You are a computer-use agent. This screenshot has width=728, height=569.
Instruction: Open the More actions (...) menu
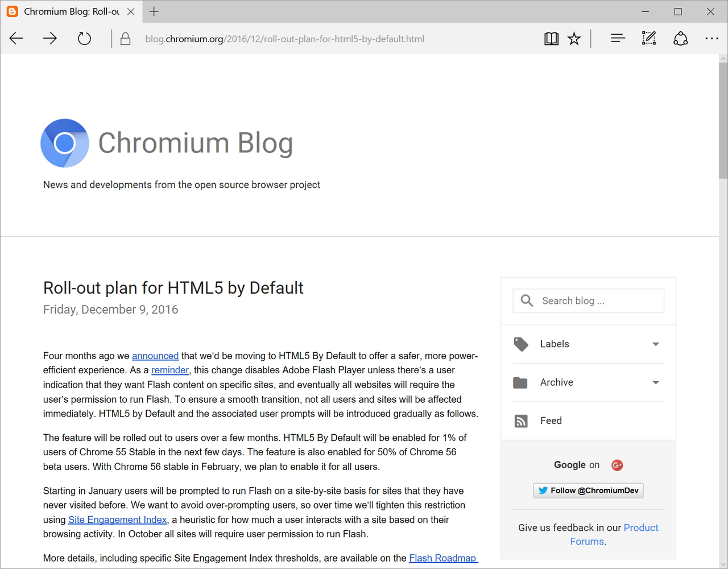click(712, 38)
